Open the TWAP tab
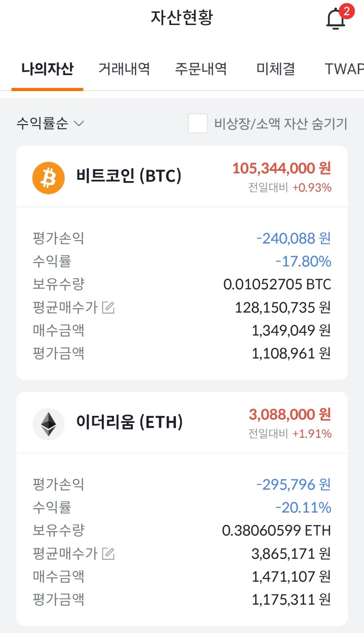This screenshot has height=633, width=364. click(344, 69)
